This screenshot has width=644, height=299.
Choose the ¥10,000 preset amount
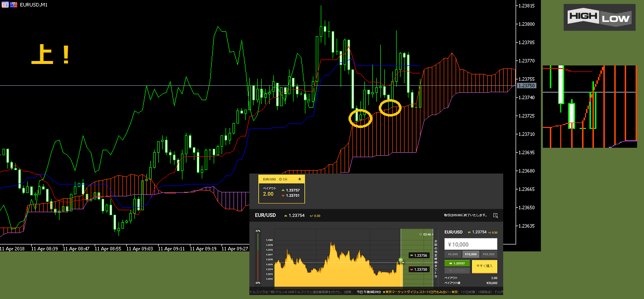[x=470, y=254]
